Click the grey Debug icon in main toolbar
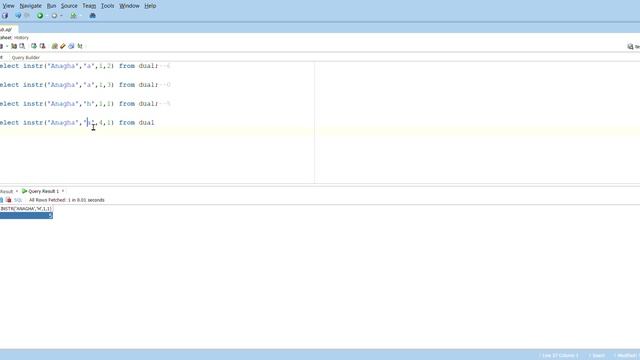This screenshot has height=360, width=640. (x=54, y=16)
